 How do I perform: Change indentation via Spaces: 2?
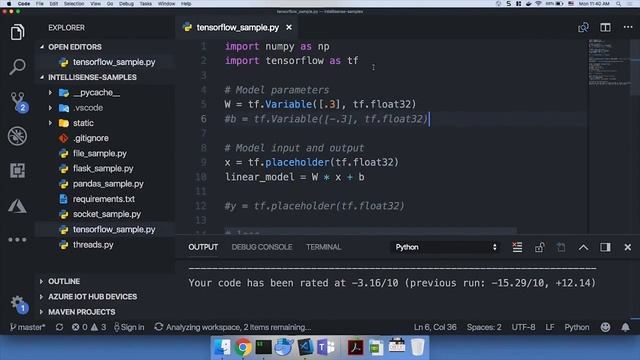pos(484,327)
